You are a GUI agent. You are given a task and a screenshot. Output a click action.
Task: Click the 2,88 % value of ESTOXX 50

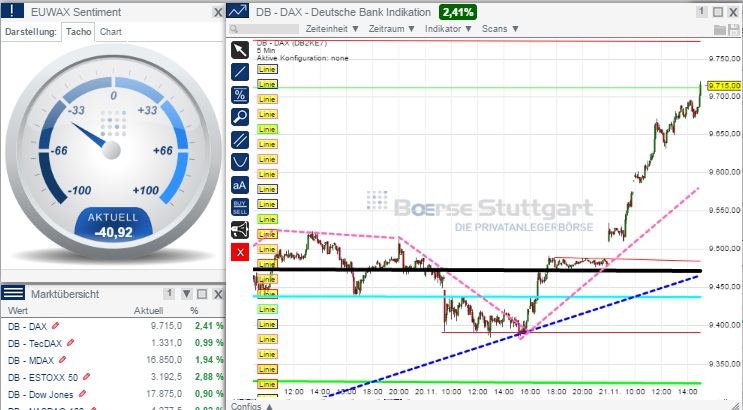point(209,377)
